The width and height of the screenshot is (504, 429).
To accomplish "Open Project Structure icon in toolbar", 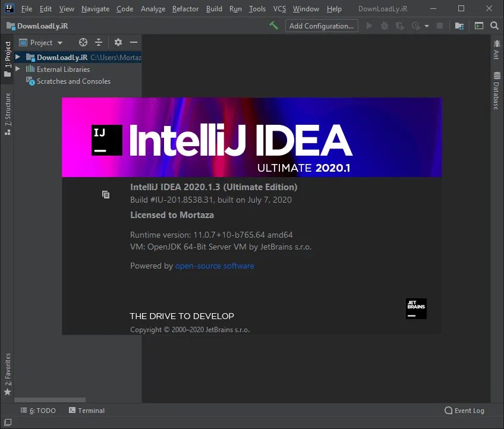I will coord(459,26).
